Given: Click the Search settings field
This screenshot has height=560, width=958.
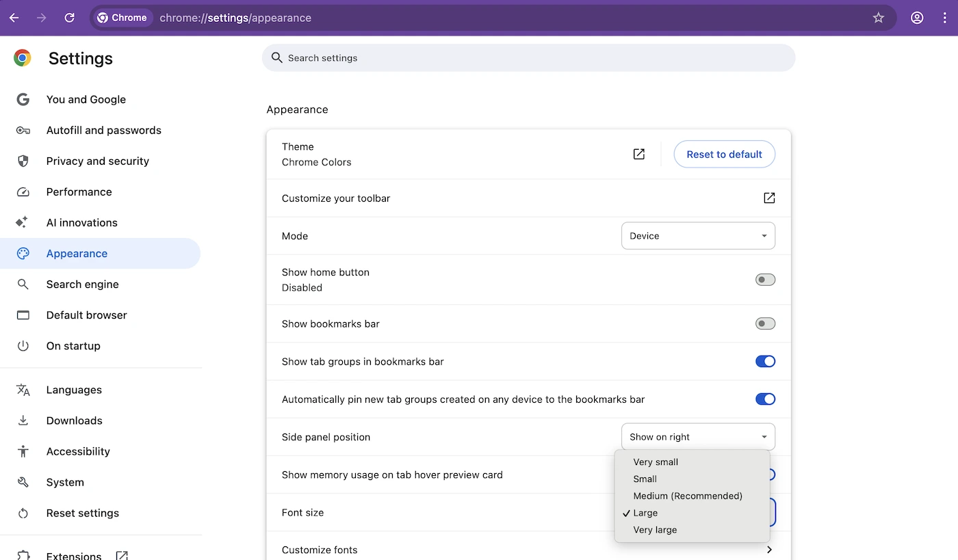Looking at the screenshot, I should pyautogui.click(x=528, y=58).
